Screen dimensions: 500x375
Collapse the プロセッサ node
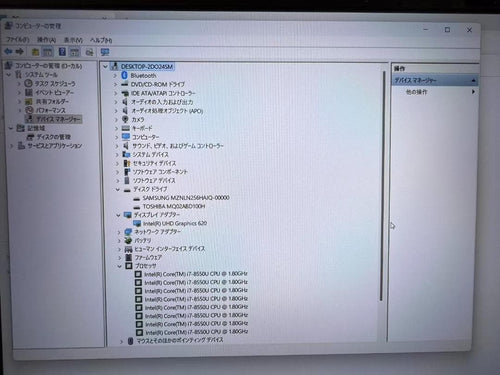[119, 266]
